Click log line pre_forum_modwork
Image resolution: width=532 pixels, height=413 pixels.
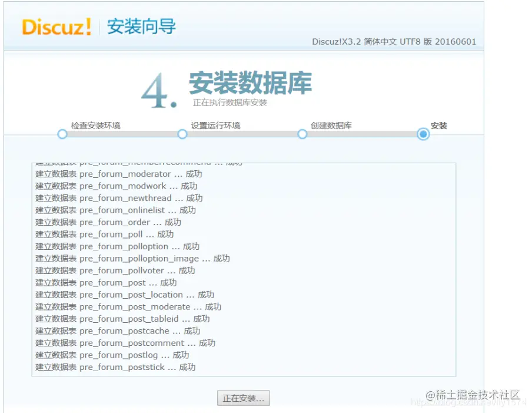point(117,186)
